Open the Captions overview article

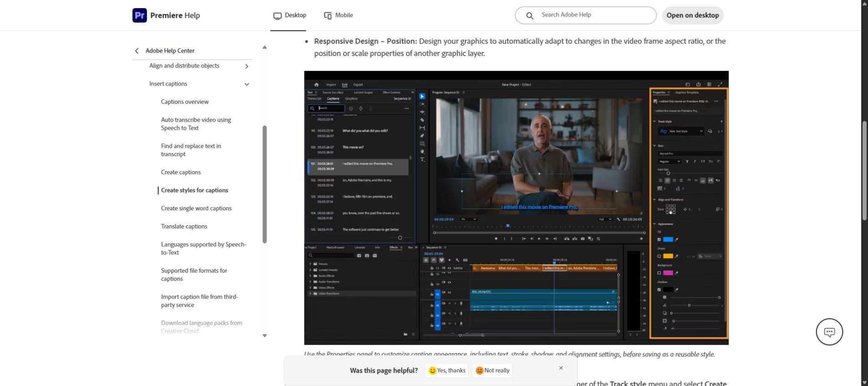pos(185,102)
